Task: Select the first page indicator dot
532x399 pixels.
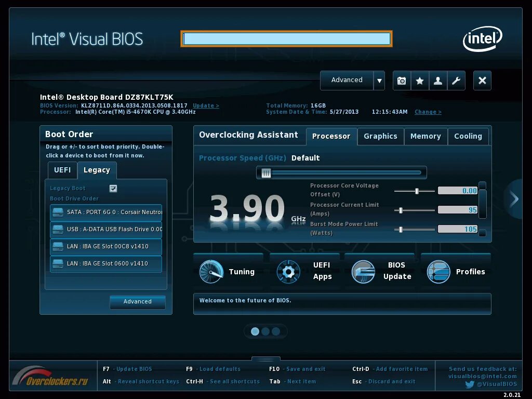Action: click(x=255, y=331)
